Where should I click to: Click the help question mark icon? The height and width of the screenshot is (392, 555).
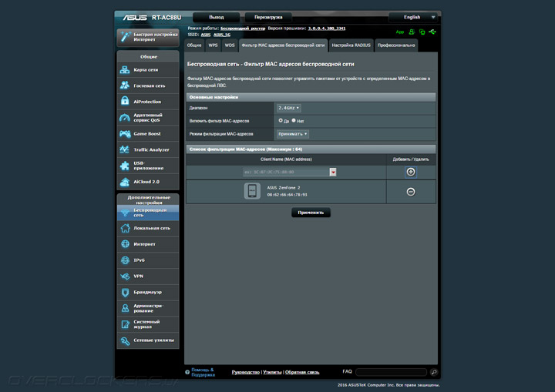point(187,372)
